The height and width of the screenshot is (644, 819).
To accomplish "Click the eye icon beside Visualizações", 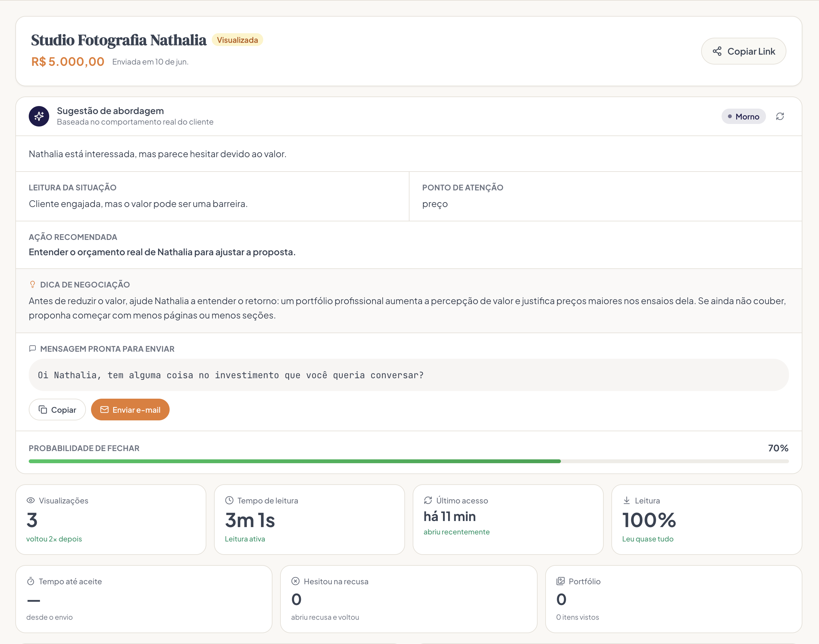I will (x=31, y=500).
